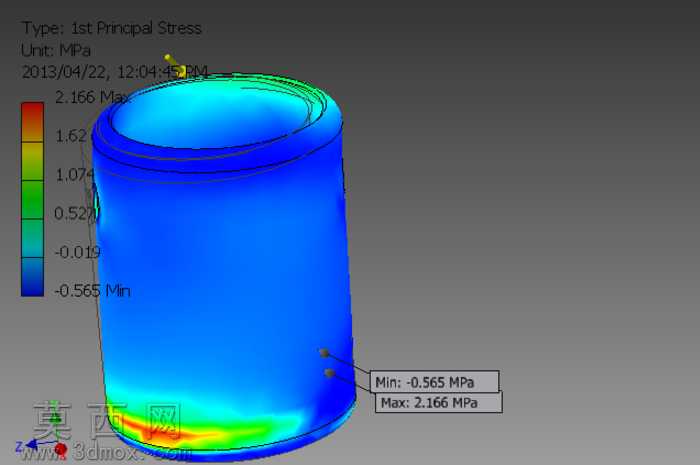Click the '-0.565 Min' legend value
This screenshot has height=465, width=700.
tap(92, 291)
